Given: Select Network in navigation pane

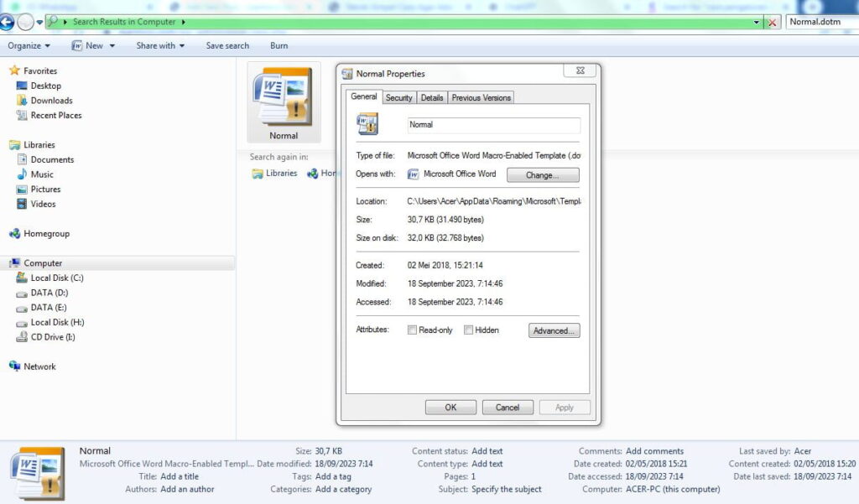Looking at the screenshot, I should [39, 366].
